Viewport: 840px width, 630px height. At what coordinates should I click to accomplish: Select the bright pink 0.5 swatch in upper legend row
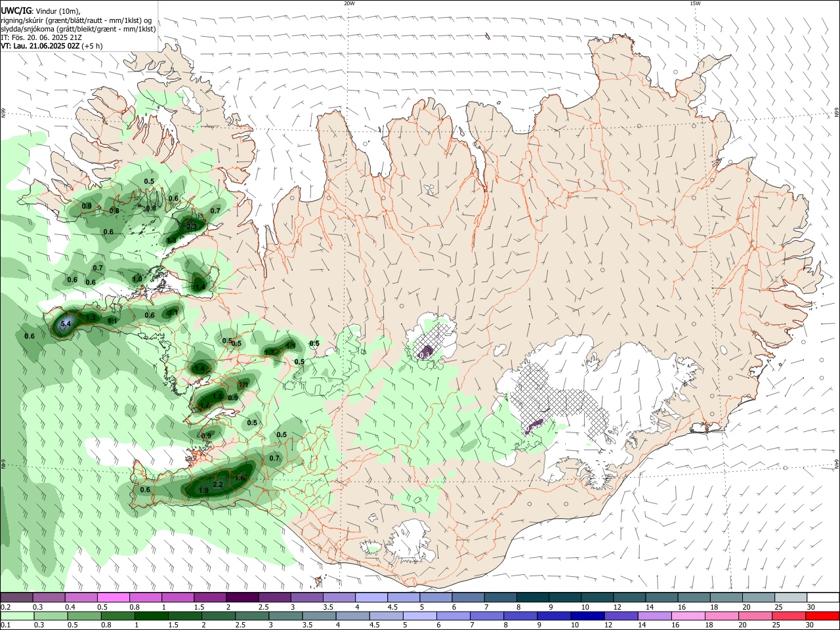pyautogui.click(x=113, y=597)
